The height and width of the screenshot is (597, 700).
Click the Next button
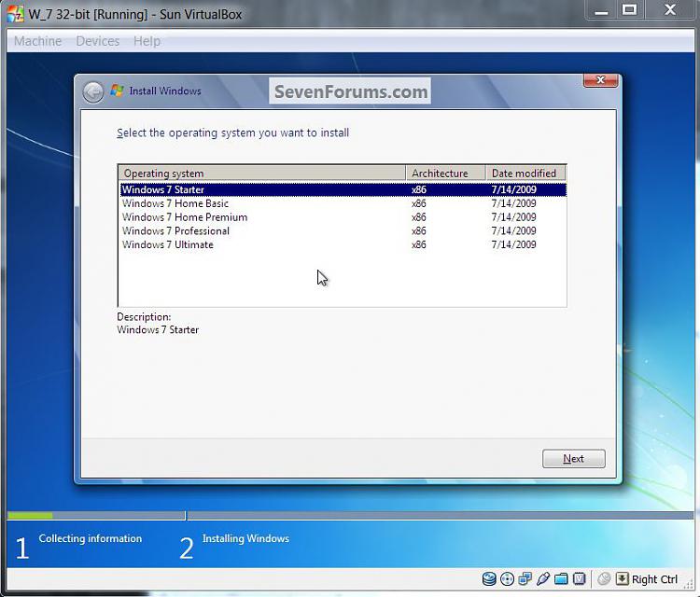tap(574, 459)
